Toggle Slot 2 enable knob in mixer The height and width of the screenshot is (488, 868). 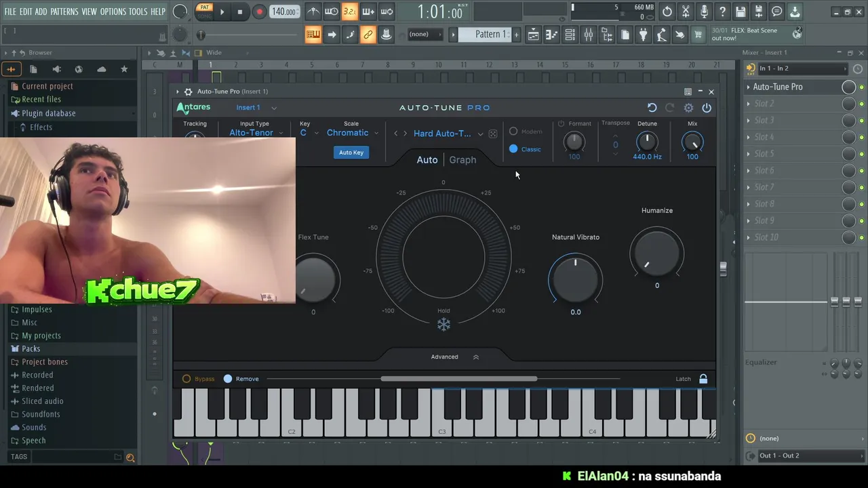848,104
